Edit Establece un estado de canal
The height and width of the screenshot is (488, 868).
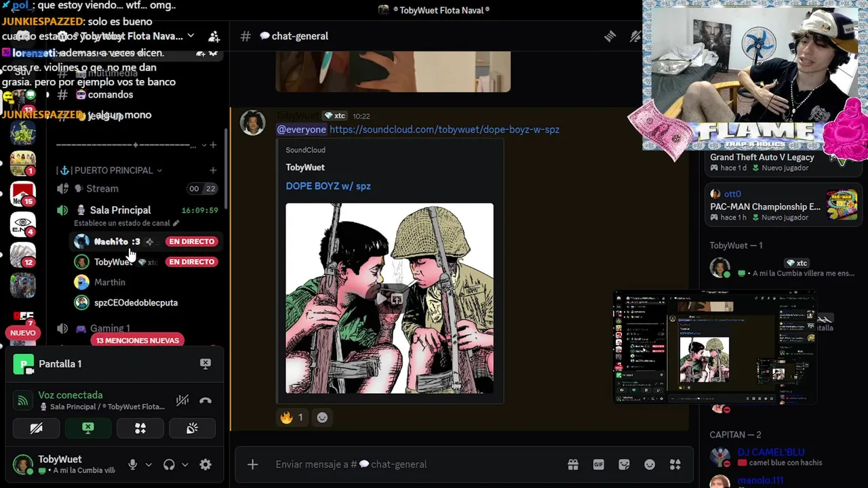click(x=126, y=223)
